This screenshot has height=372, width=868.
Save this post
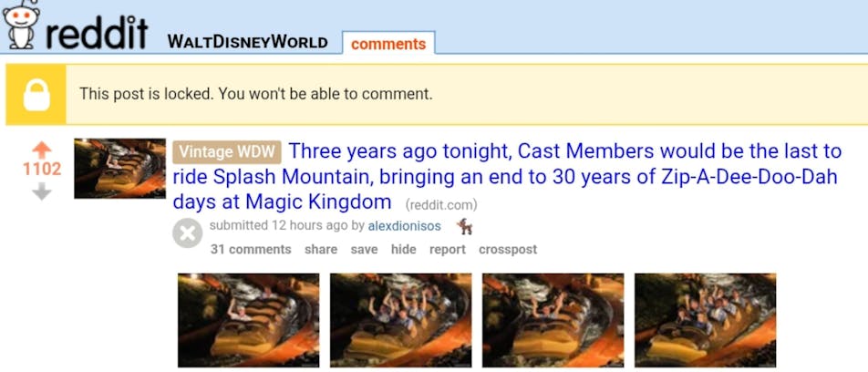click(365, 250)
